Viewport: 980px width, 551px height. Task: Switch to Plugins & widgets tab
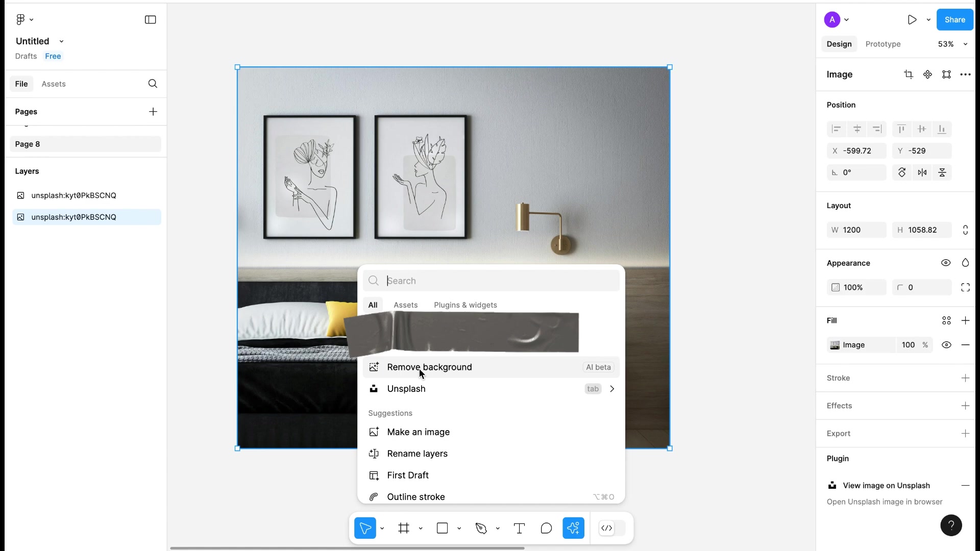(465, 305)
